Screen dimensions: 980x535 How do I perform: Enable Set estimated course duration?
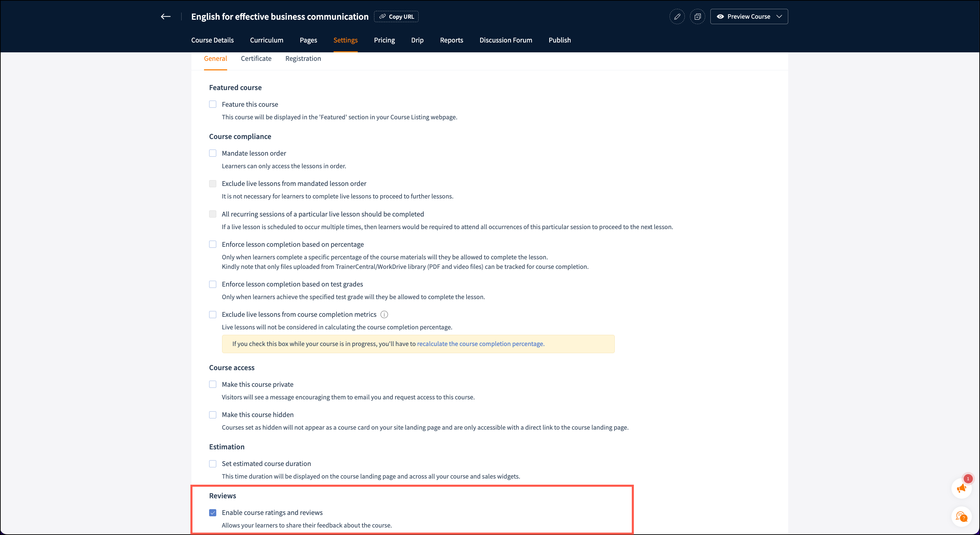pyautogui.click(x=213, y=464)
